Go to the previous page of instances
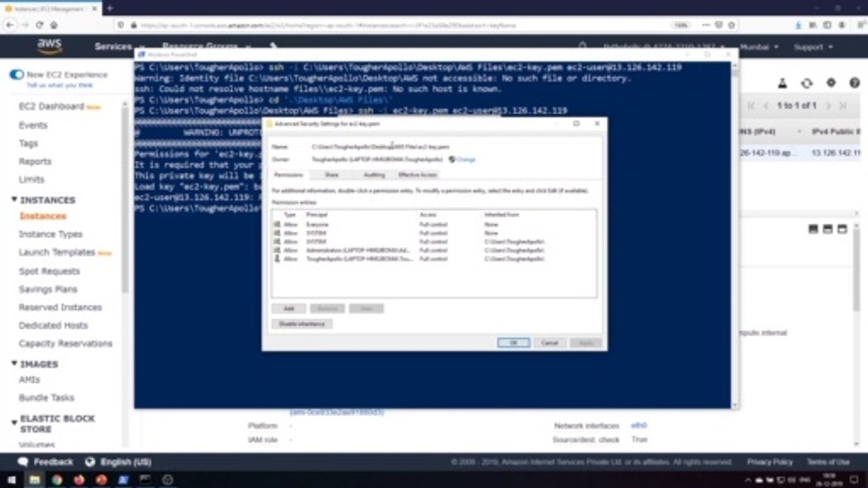Image resolution: width=868 pixels, height=488 pixels. [x=767, y=106]
